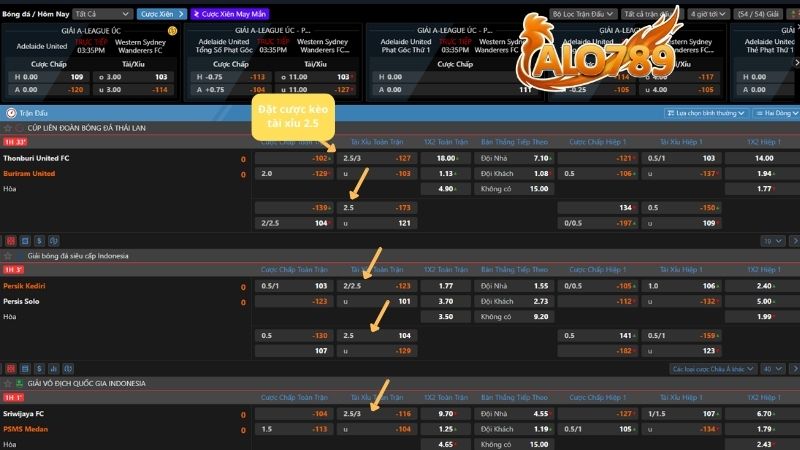800x450 pixels.
Task: Click the dollar icon under Persik Kediri match
Action: [x=39, y=368]
